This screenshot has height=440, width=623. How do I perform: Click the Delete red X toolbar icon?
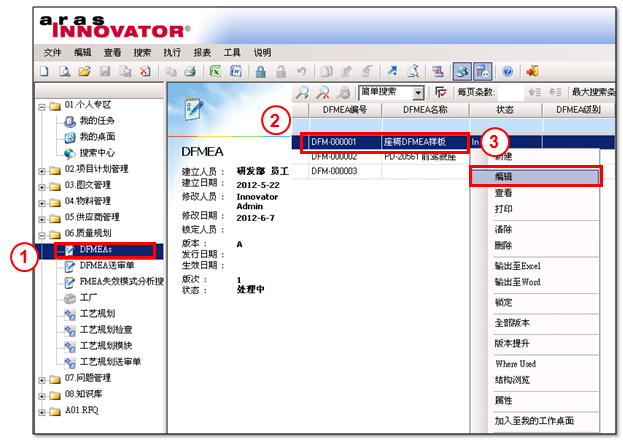(x=145, y=72)
